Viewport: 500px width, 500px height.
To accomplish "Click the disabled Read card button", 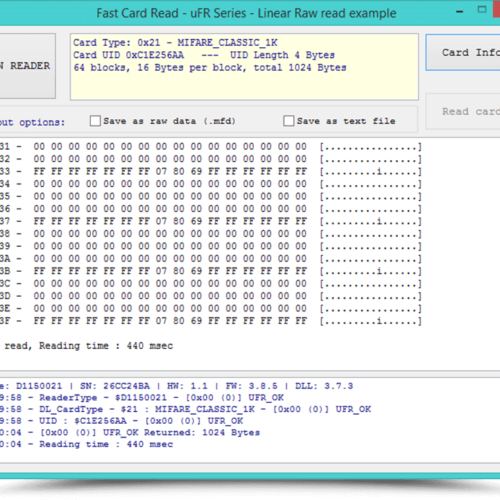I will pyautogui.click(x=463, y=111).
